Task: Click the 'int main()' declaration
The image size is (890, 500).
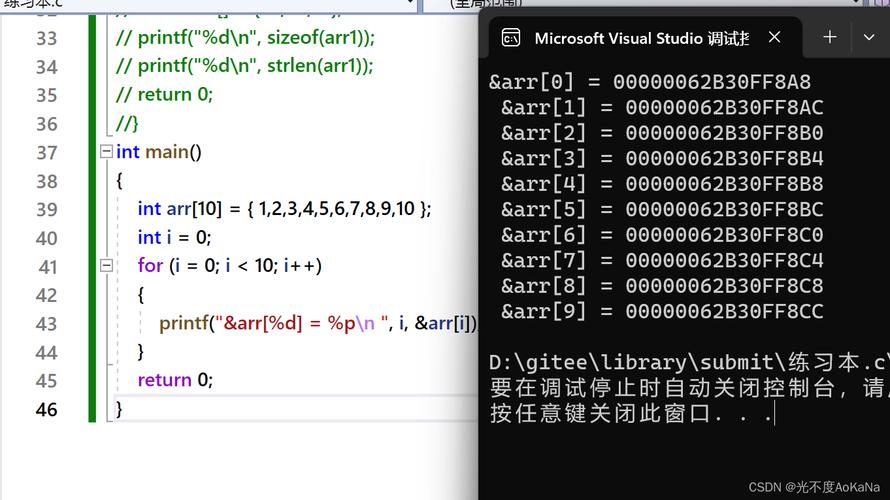Action: click(x=159, y=152)
